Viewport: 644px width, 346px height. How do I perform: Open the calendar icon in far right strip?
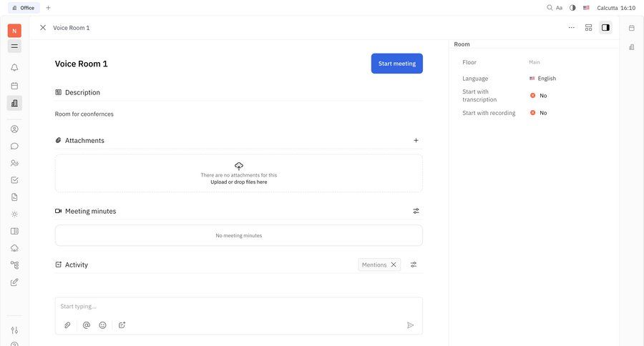pyautogui.click(x=632, y=28)
